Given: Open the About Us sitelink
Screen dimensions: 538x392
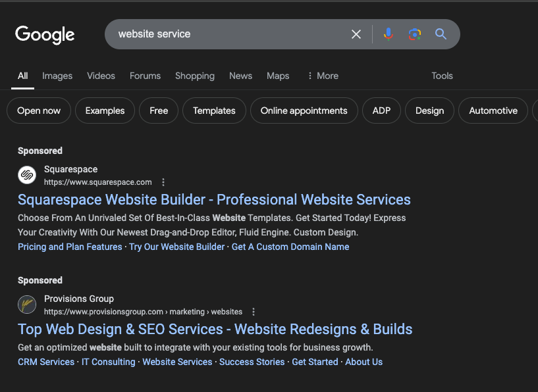Looking at the screenshot, I should point(363,362).
